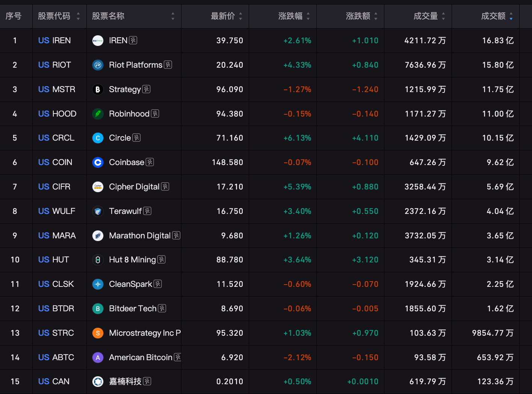Sort by 股票代码 column arrows
Image resolution: width=532 pixels, height=394 pixels.
coord(78,16)
